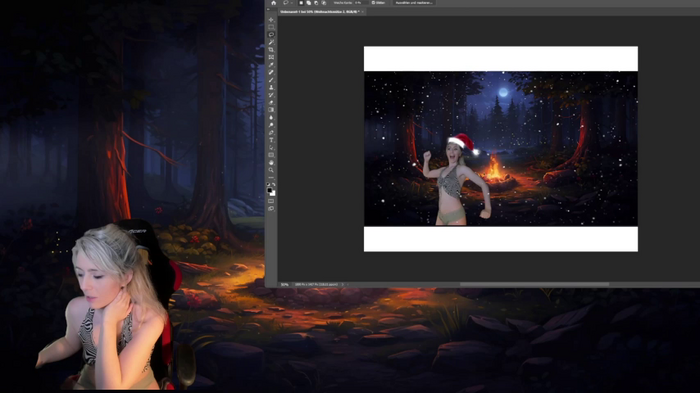Select the Rectangular Marquee tool
Screen dimensions: 700x393
click(271, 27)
